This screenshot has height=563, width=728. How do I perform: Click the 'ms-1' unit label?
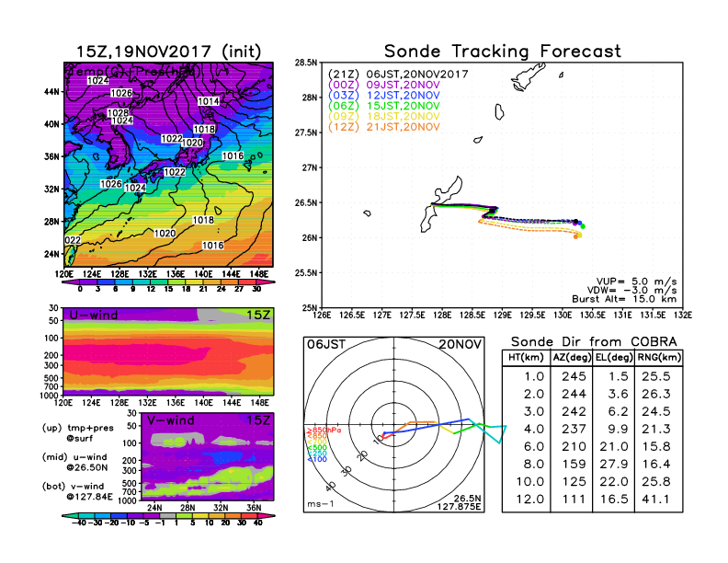tap(321, 504)
